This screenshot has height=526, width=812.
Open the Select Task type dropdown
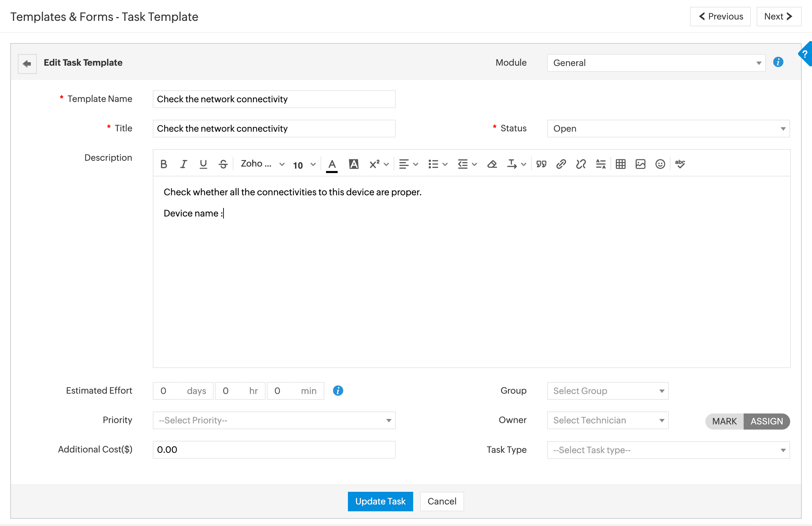coord(668,450)
